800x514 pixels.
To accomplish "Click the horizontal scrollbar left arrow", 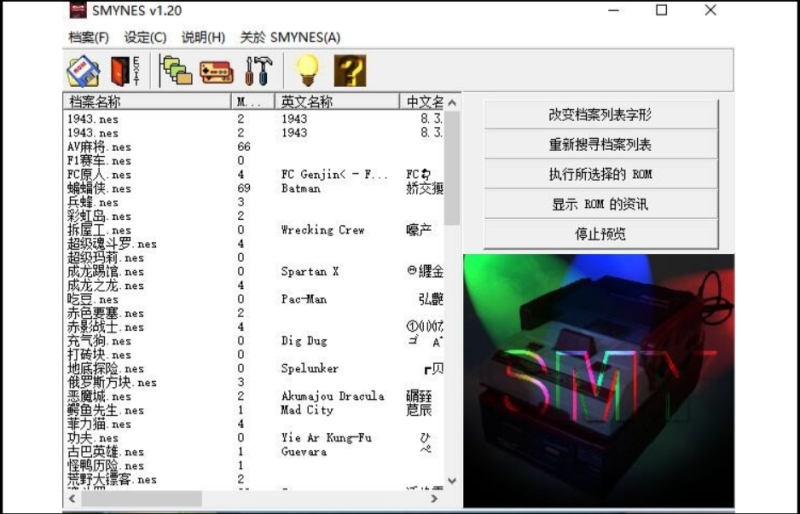I will [x=71, y=498].
